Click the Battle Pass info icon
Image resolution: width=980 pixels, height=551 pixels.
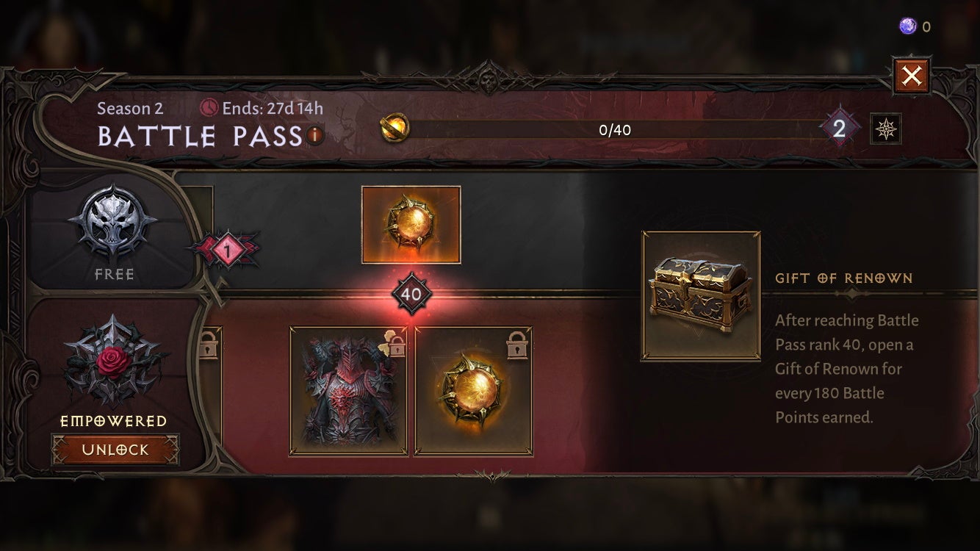(315, 136)
